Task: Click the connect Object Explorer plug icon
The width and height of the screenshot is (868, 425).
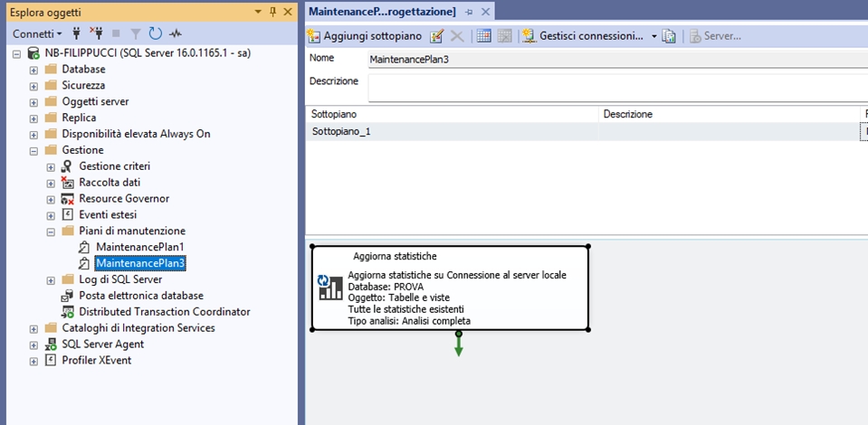Action: point(76,33)
